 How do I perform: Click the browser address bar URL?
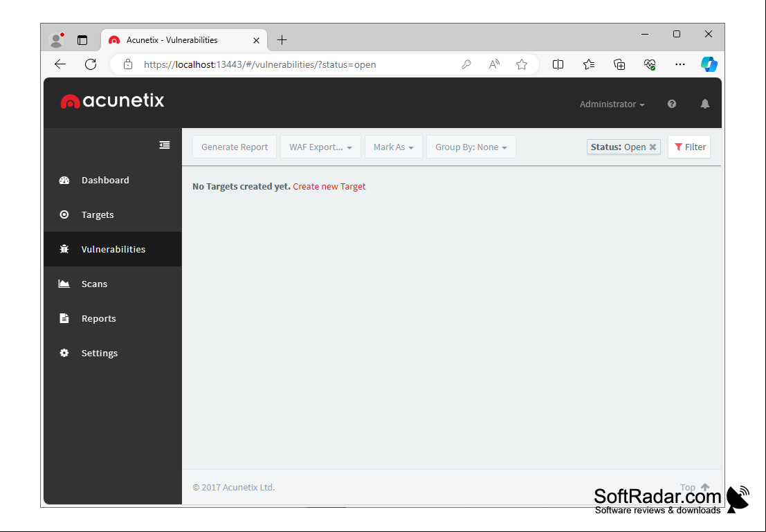tap(260, 64)
